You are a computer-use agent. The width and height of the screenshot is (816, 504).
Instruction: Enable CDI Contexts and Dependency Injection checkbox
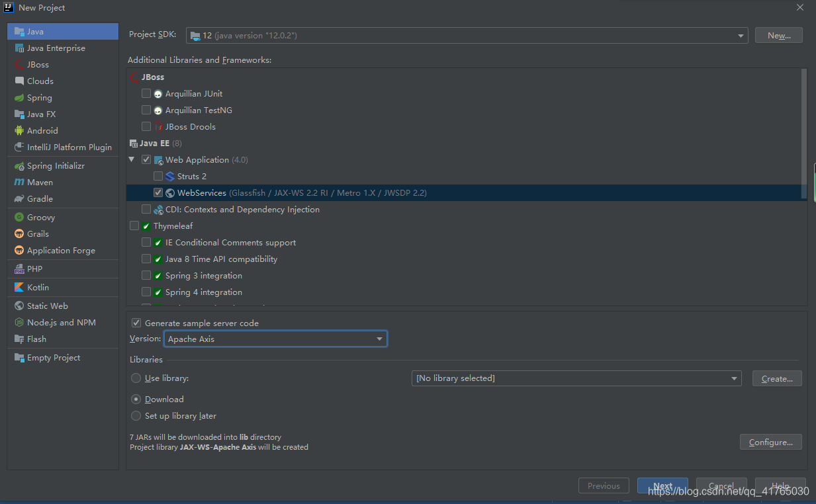pos(146,209)
